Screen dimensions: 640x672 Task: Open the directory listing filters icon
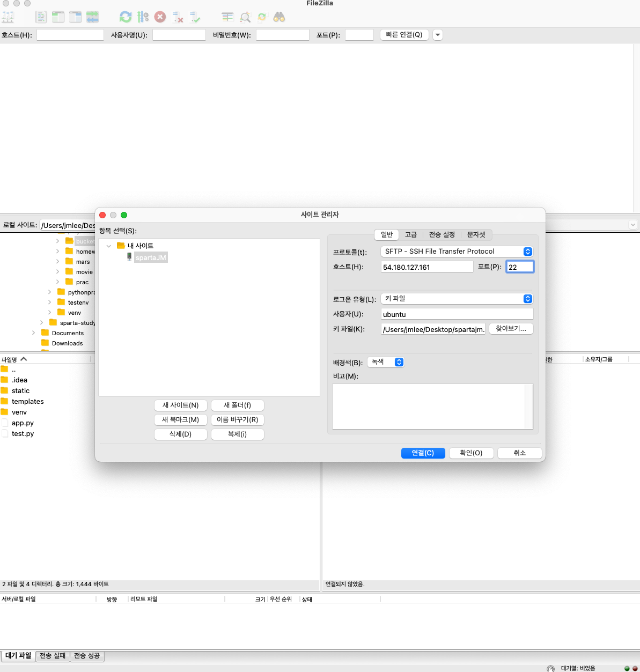[227, 17]
